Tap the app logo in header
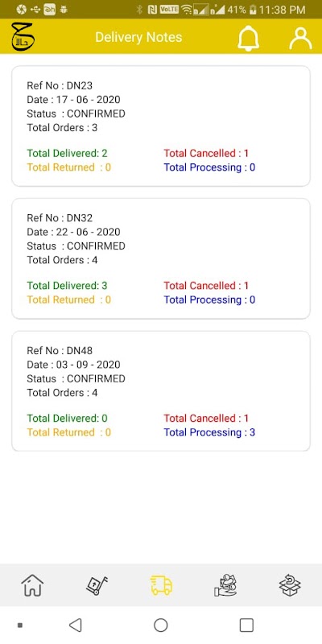 pyautogui.click(x=23, y=37)
